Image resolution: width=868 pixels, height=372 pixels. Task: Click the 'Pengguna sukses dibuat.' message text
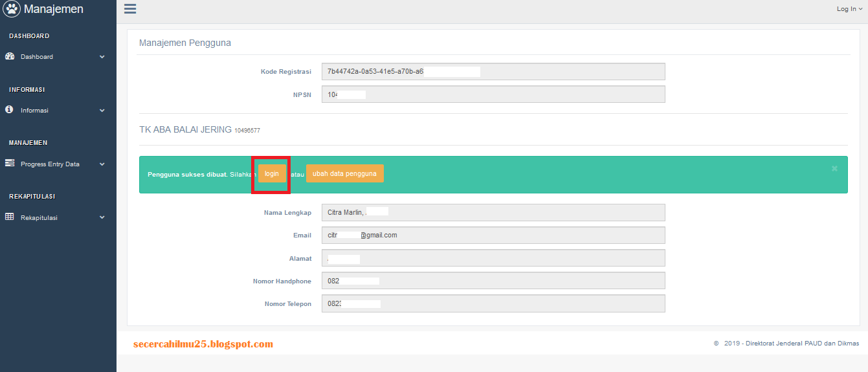click(x=188, y=174)
